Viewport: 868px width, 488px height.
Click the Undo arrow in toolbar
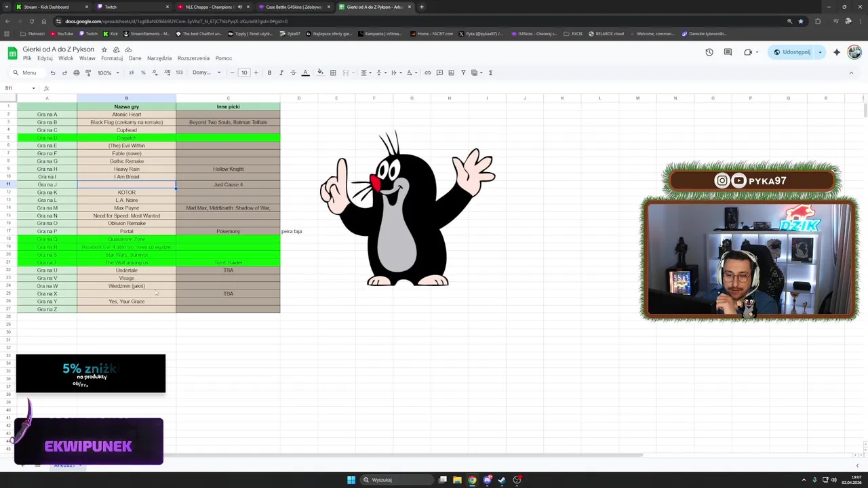(x=52, y=73)
